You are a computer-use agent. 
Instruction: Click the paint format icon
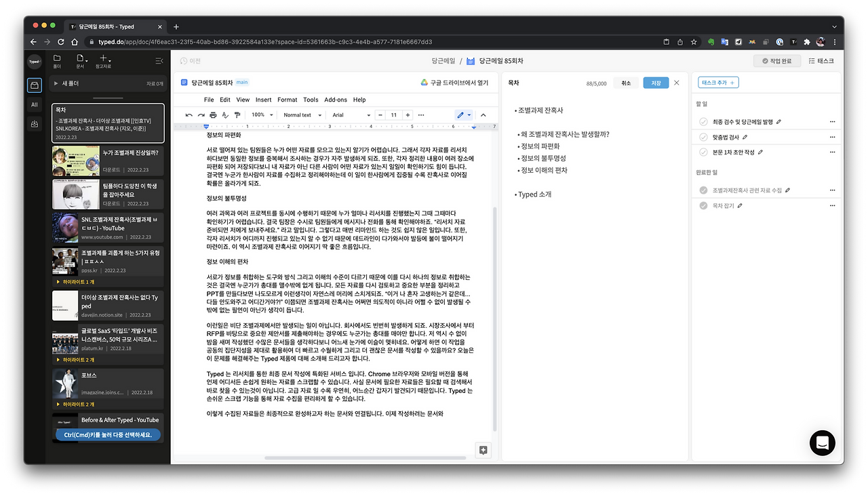pyautogui.click(x=237, y=115)
